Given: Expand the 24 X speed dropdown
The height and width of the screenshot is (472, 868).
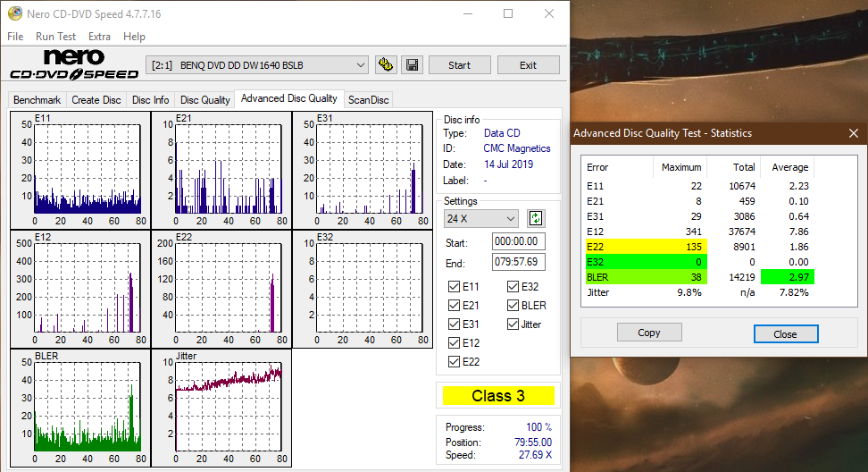Looking at the screenshot, I should [x=480, y=219].
